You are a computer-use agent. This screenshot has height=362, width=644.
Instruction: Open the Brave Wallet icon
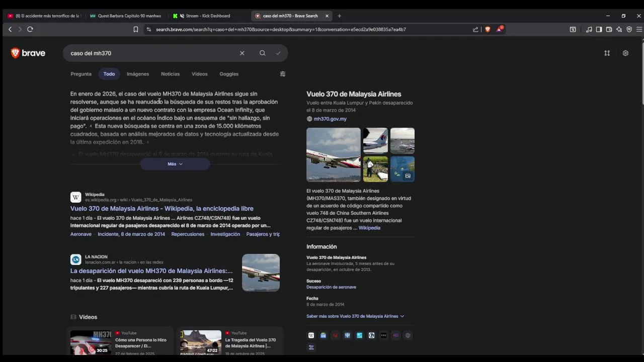point(609,29)
